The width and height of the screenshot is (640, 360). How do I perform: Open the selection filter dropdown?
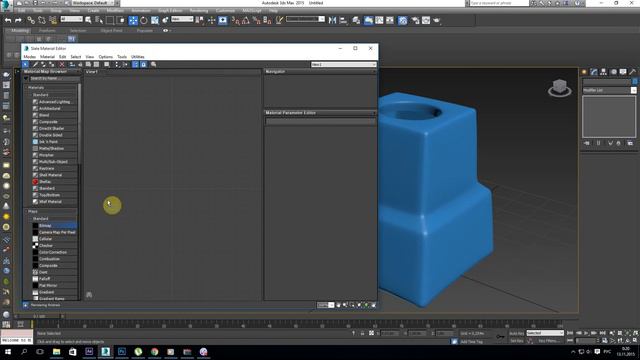[71, 19]
